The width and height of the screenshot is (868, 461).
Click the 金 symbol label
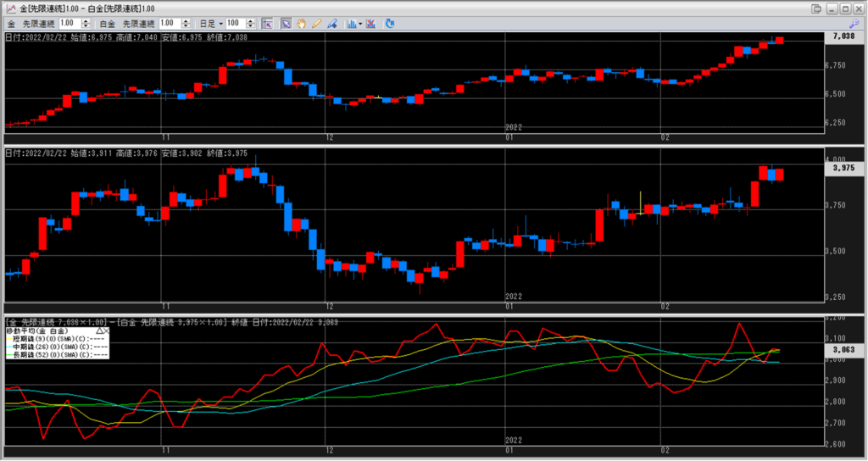[11, 23]
